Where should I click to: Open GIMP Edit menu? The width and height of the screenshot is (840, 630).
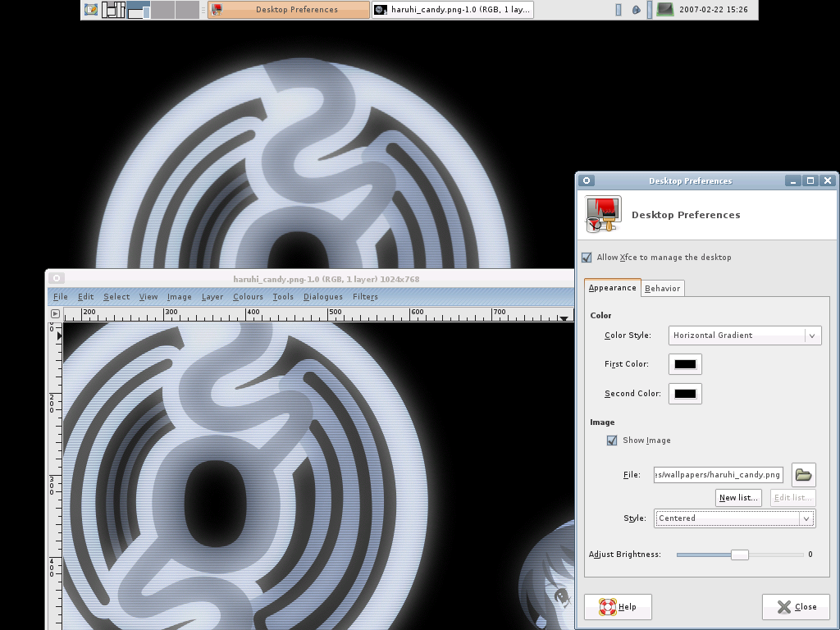(85, 297)
